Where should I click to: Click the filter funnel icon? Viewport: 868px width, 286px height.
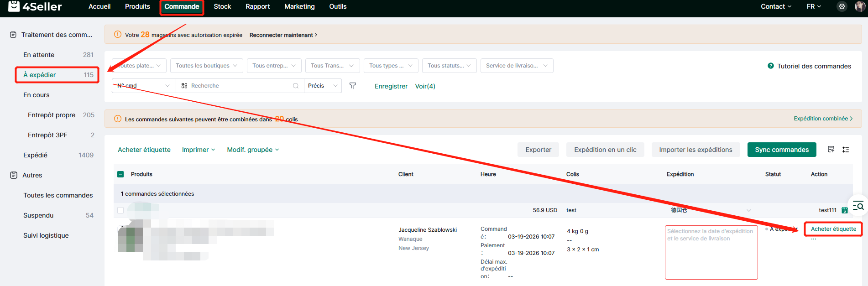pyautogui.click(x=352, y=86)
